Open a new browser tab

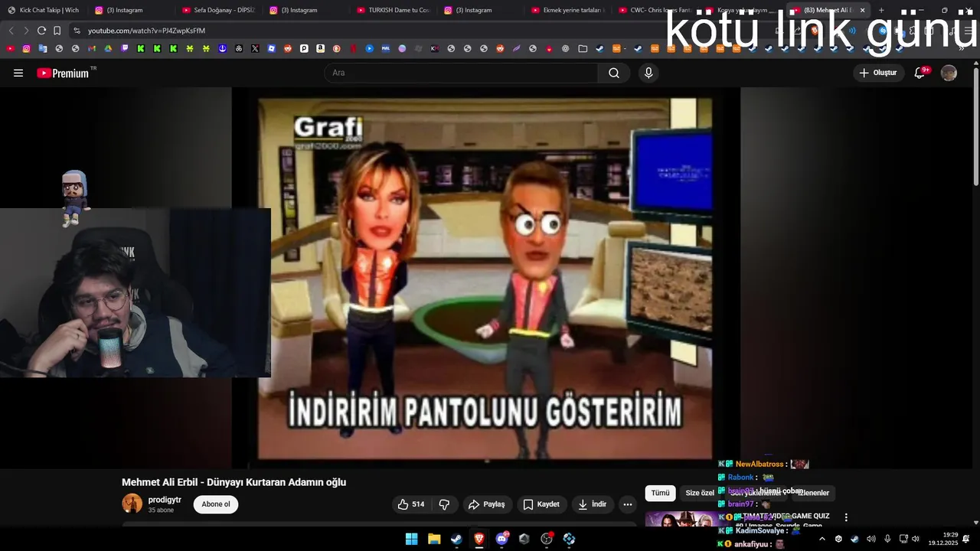click(x=881, y=10)
